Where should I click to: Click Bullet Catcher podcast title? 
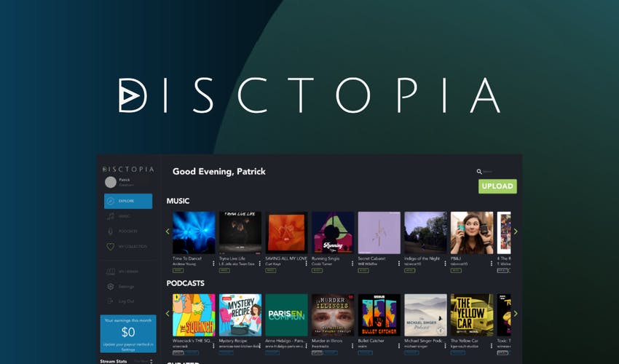(371, 341)
